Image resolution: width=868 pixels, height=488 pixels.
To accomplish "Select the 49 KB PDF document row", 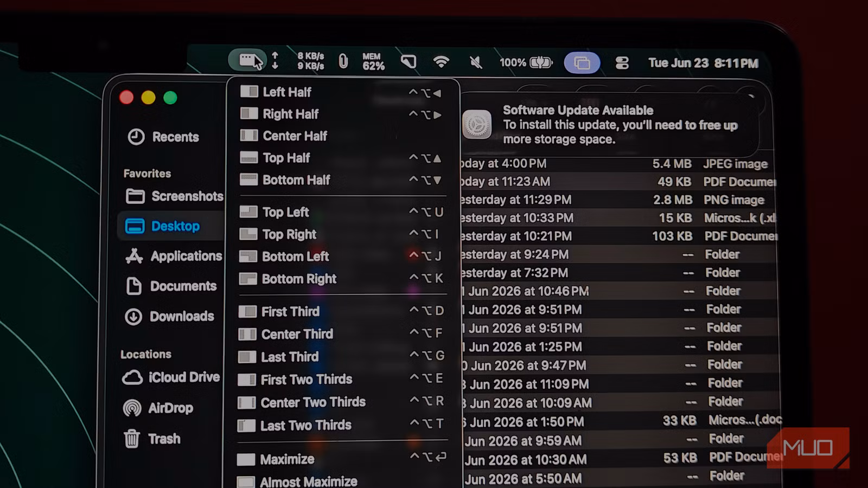I will click(x=617, y=182).
